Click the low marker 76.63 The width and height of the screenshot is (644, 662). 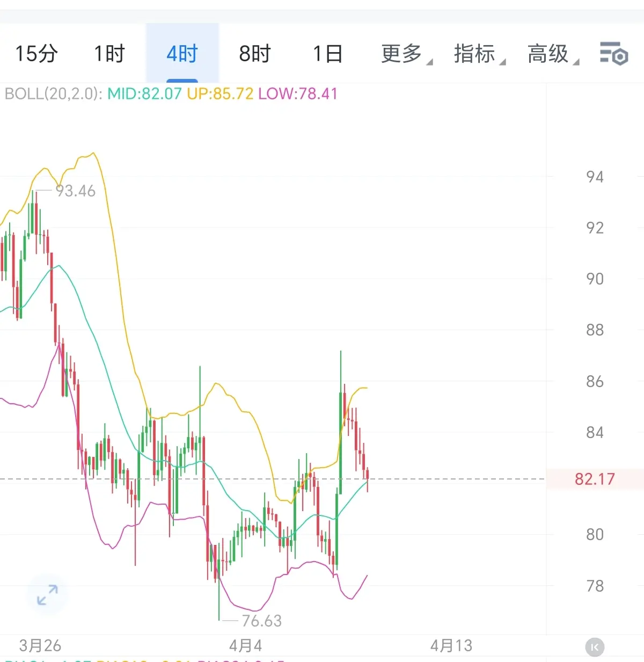click(x=262, y=621)
